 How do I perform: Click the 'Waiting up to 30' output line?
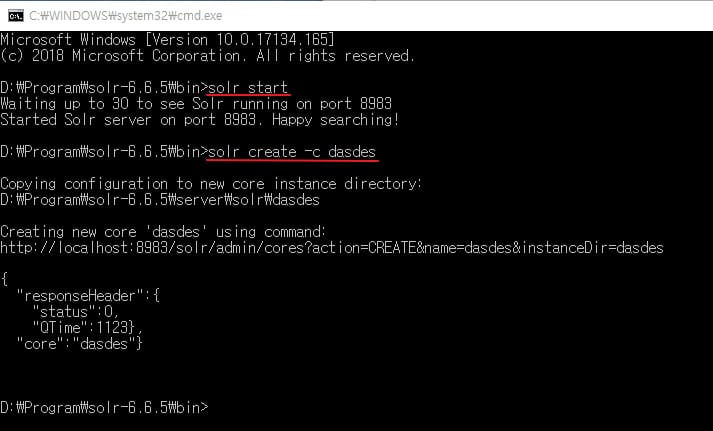tap(196, 103)
